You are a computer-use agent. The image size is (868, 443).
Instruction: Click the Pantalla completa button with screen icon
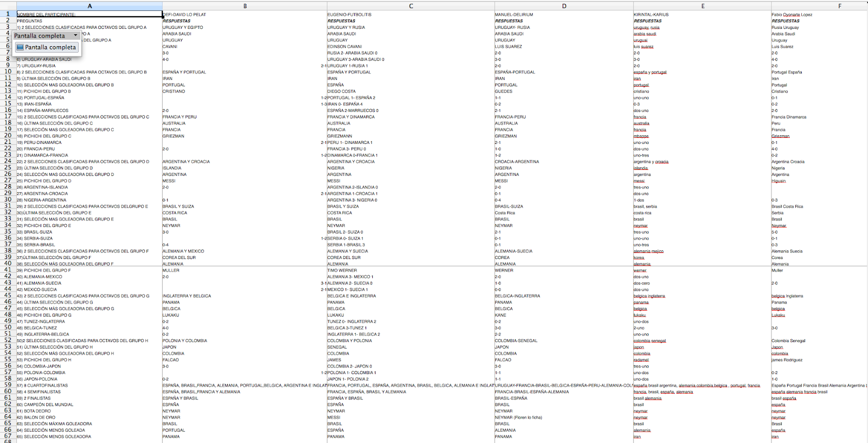click(46, 47)
